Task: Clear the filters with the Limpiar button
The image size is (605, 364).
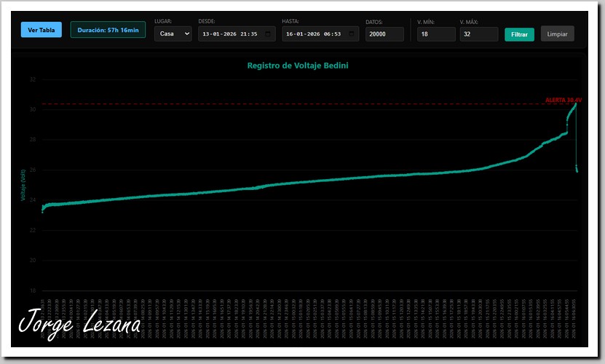Action: [x=557, y=34]
